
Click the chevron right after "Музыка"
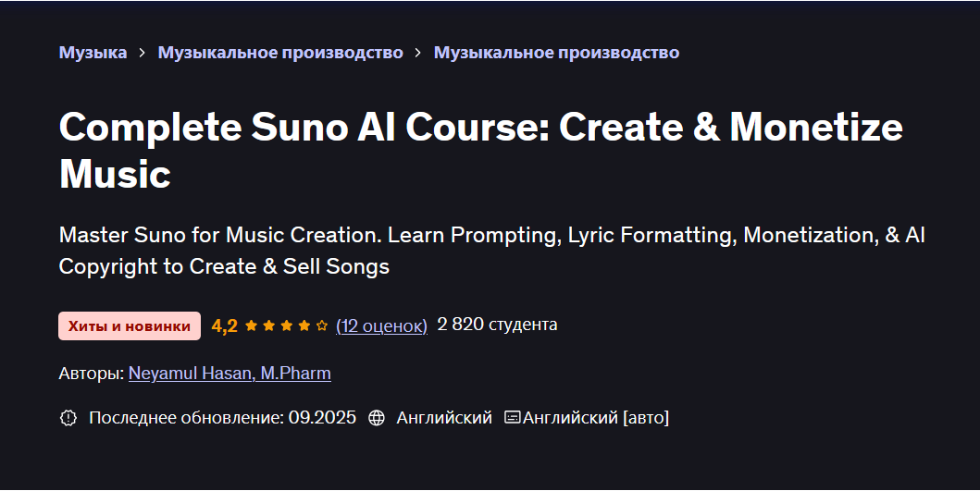tap(143, 53)
